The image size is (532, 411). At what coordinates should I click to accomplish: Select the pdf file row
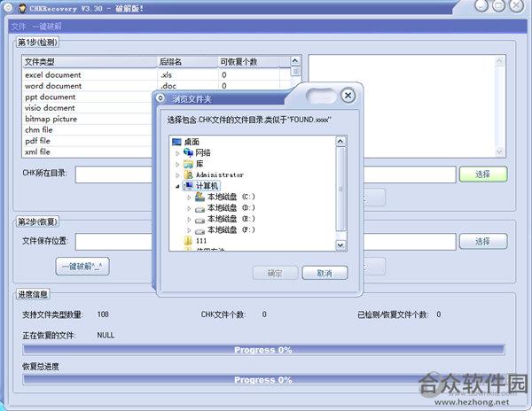(88, 141)
